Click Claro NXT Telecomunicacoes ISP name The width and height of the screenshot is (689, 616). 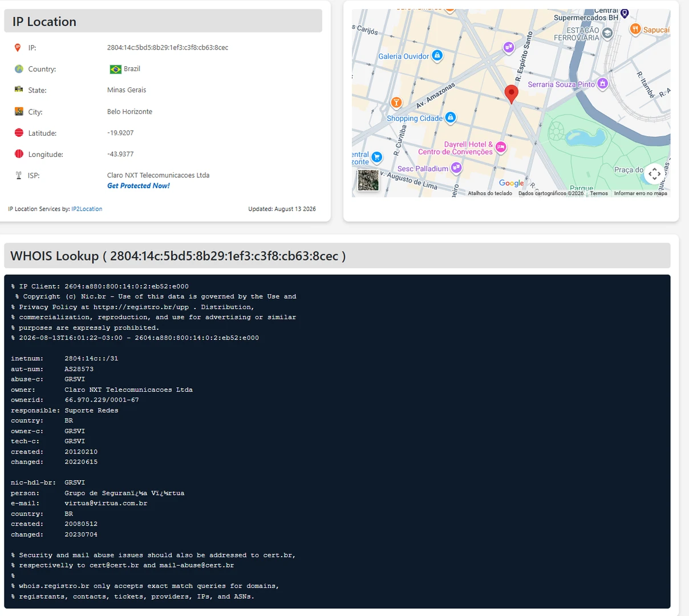point(158,175)
